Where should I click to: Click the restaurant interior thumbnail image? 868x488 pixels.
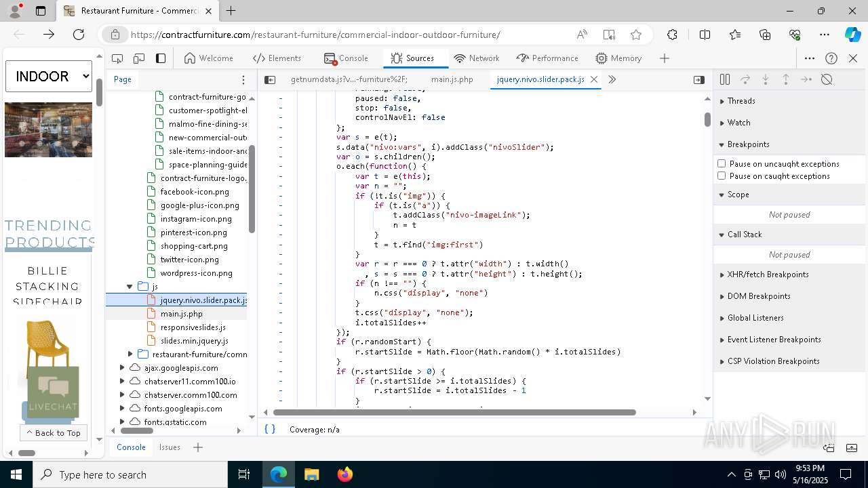[48, 129]
